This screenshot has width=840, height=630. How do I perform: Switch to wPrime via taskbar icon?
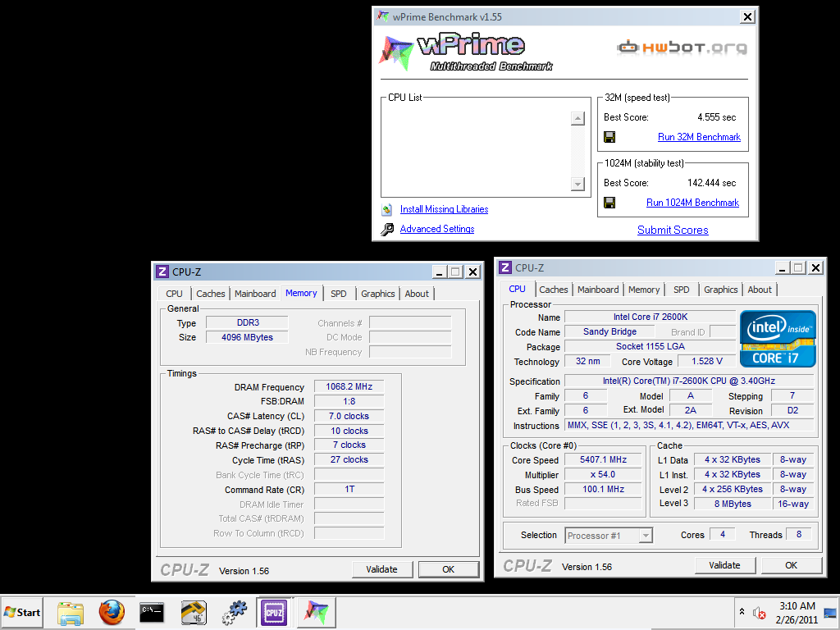tap(316, 612)
